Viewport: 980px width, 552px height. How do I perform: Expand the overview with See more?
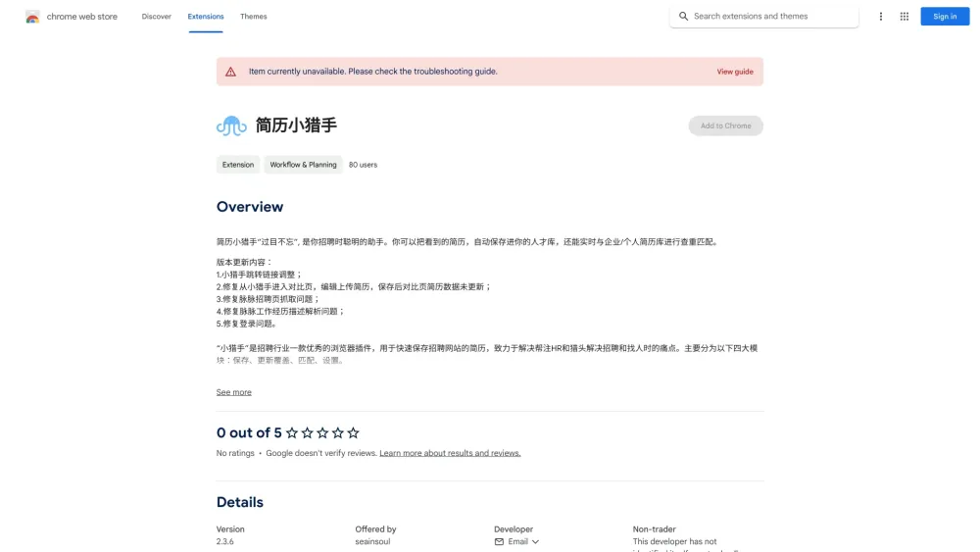pyautogui.click(x=233, y=392)
